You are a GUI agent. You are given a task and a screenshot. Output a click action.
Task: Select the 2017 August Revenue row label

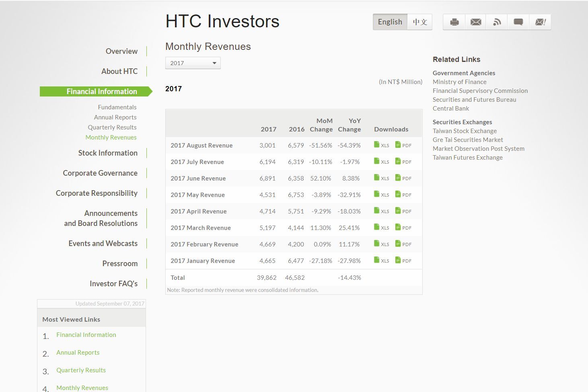coord(201,145)
